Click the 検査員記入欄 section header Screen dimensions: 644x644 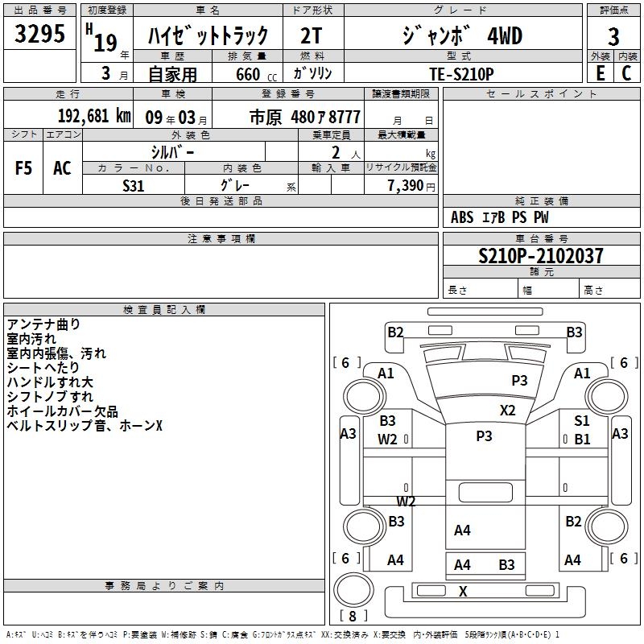(x=164, y=309)
